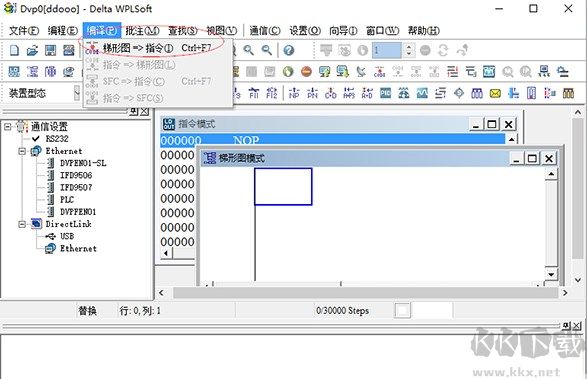Open a project with the folder icon

click(33, 50)
